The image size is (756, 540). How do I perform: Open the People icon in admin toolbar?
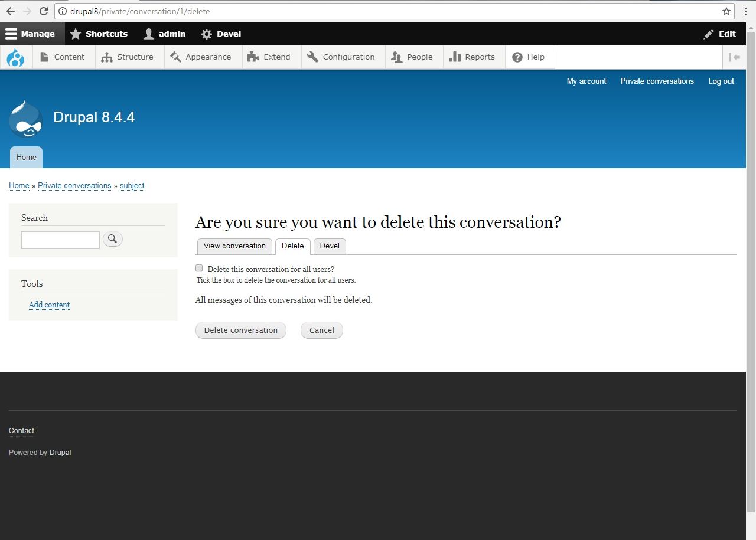coord(396,57)
